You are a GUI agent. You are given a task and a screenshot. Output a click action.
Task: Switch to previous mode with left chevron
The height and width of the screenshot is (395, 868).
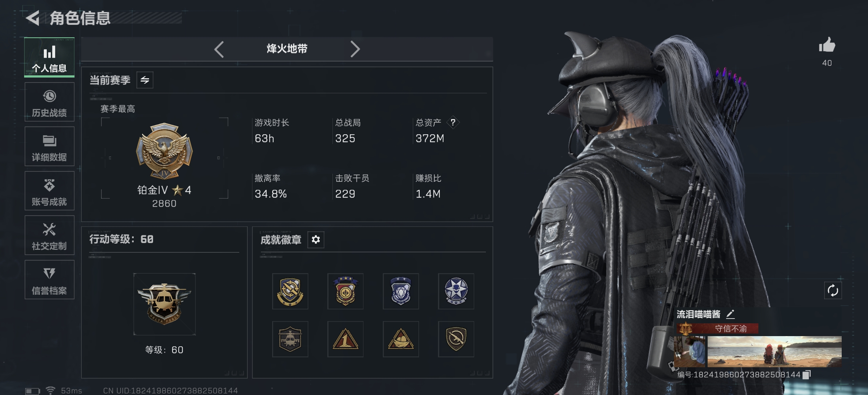tap(219, 49)
